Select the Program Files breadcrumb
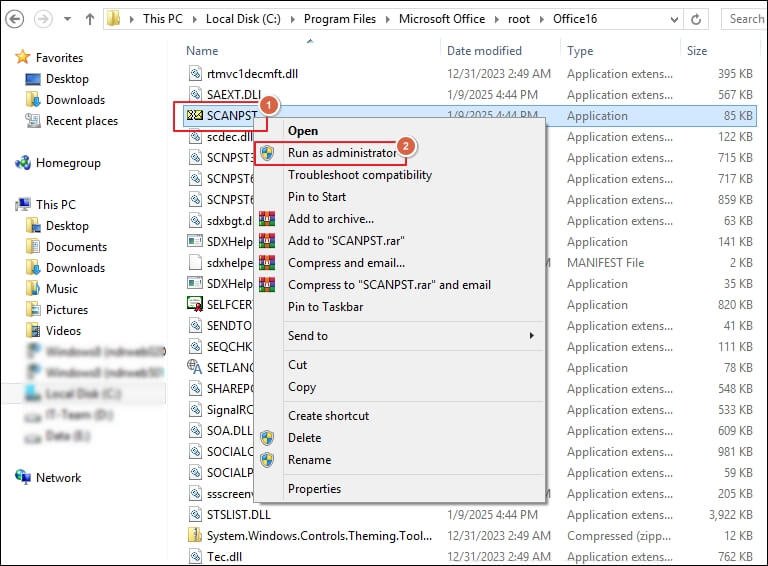This screenshot has height=566, width=768. [339, 19]
